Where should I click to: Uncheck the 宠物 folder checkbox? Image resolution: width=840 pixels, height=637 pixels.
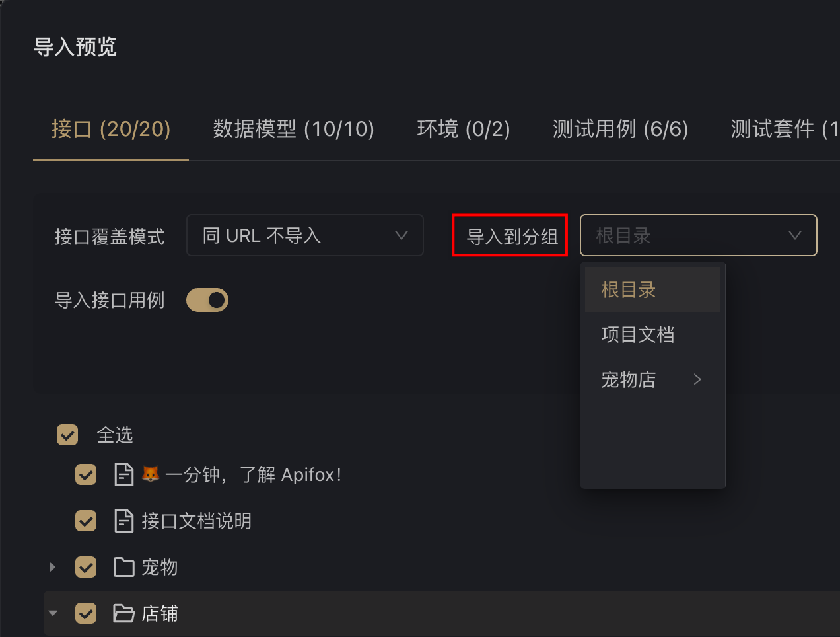[86, 567]
